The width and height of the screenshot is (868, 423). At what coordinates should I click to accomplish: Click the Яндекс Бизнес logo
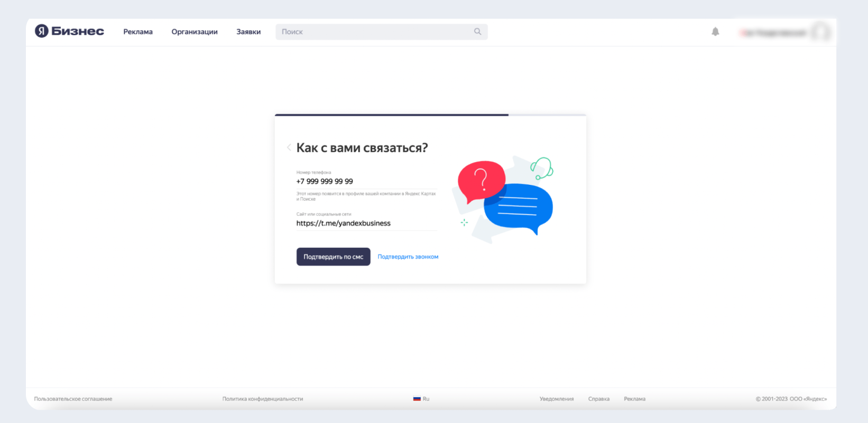click(69, 31)
